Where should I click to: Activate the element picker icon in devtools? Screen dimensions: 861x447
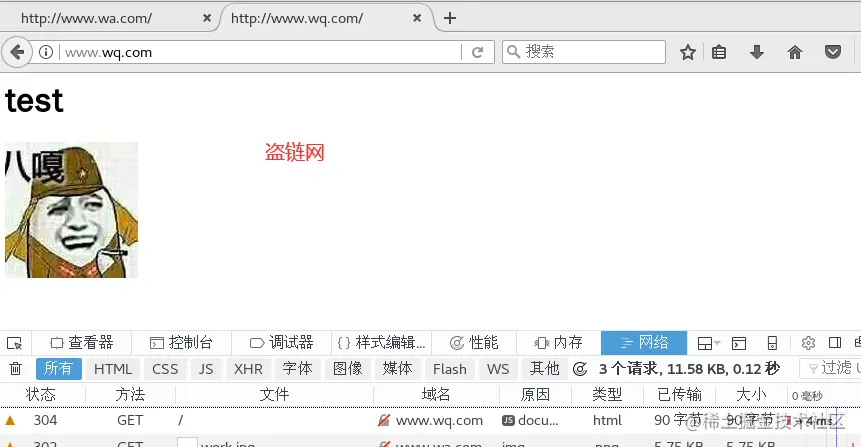pyautogui.click(x=14, y=343)
